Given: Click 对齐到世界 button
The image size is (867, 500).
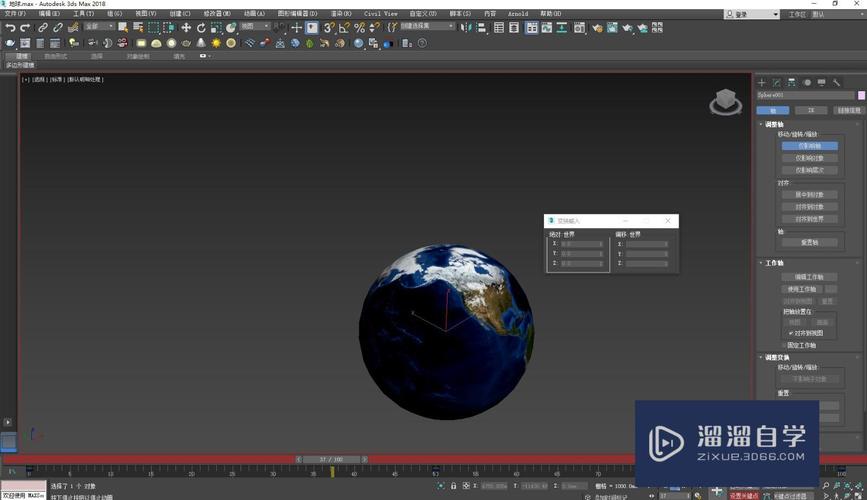Looking at the screenshot, I should point(809,219).
